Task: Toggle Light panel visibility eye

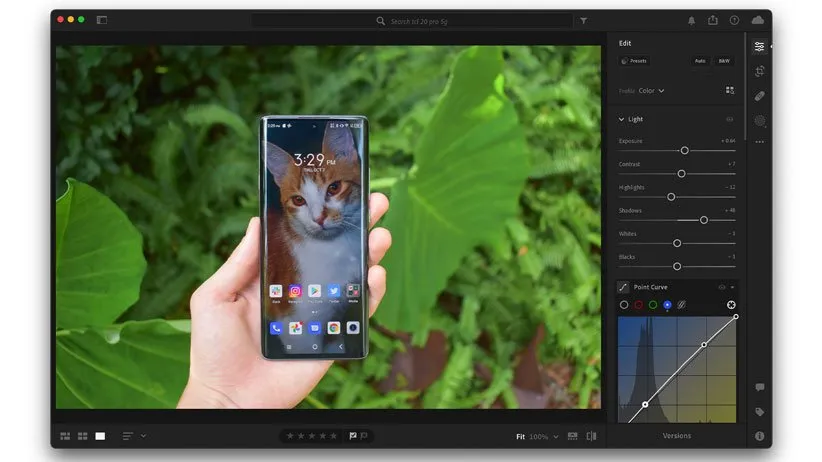Action: tap(729, 119)
